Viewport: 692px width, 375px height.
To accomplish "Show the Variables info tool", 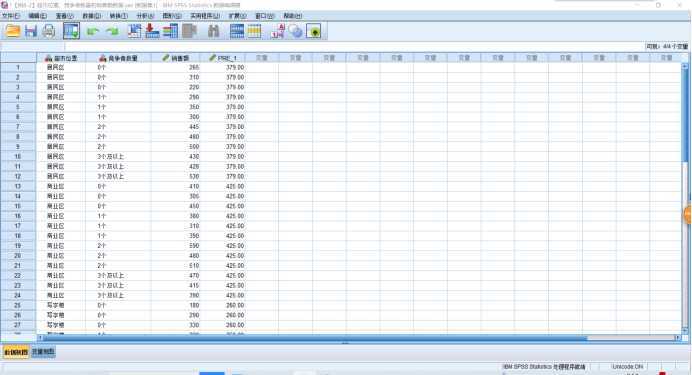I will click(x=170, y=31).
